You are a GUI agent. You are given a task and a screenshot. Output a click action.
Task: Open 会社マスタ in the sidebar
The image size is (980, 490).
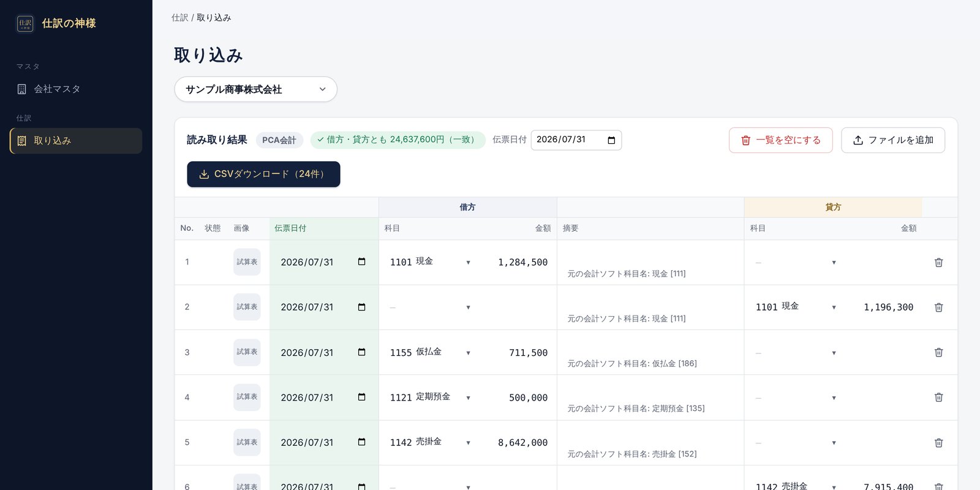[76, 89]
